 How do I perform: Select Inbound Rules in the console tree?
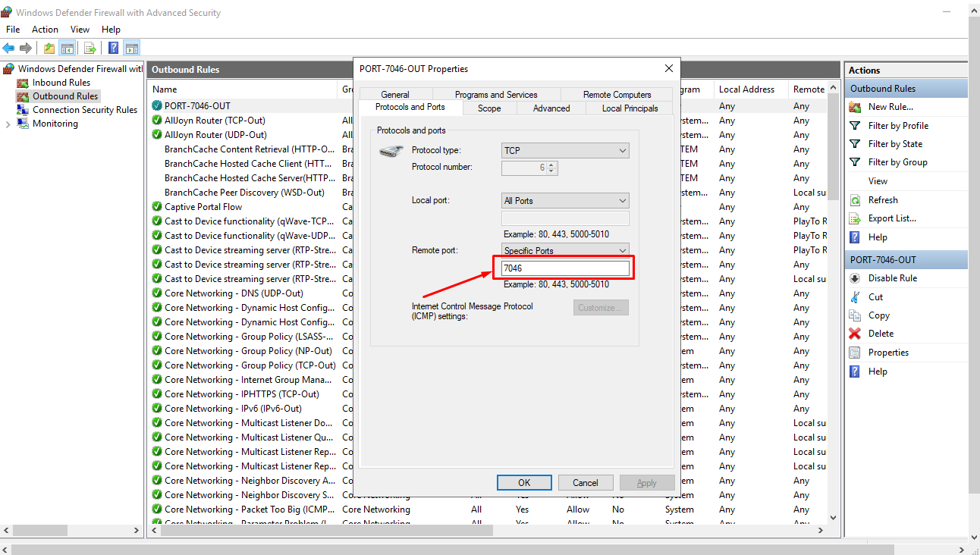click(x=61, y=83)
